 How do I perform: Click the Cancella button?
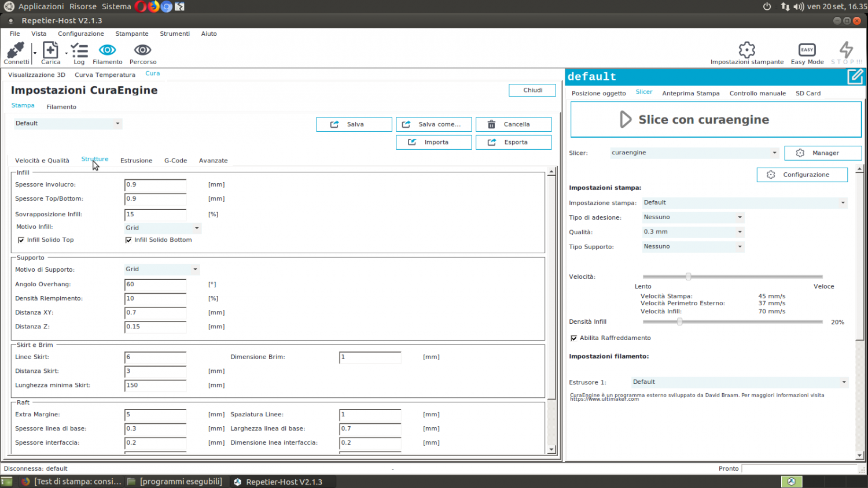pos(514,124)
